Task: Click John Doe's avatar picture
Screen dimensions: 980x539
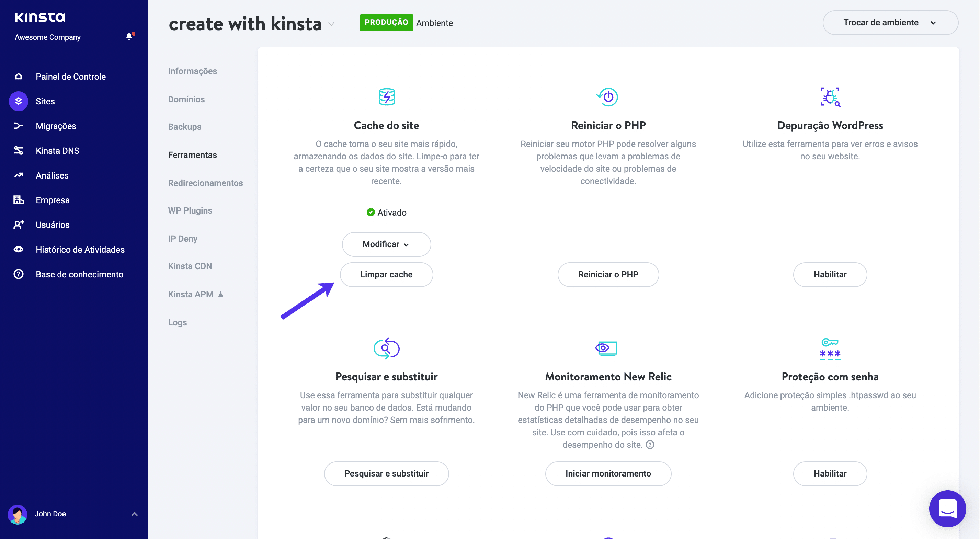Action: [x=18, y=514]
